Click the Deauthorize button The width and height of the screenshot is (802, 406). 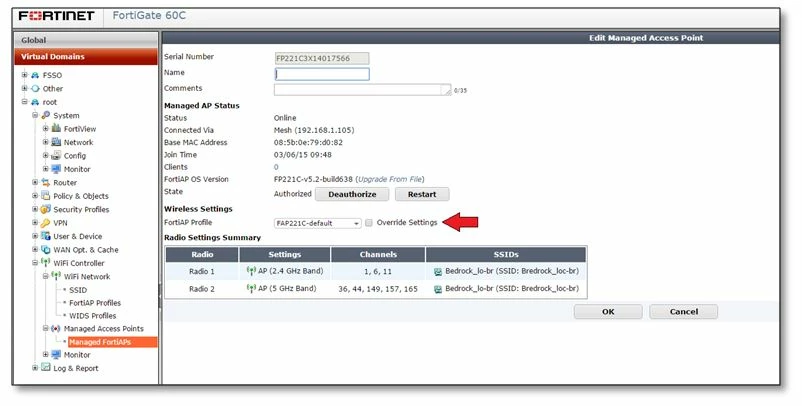click(x=352, y=194)
